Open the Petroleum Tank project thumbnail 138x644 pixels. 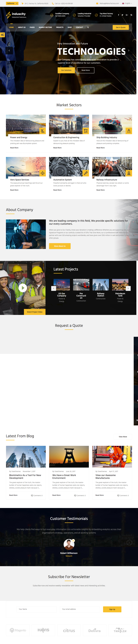tap(120, 285)
